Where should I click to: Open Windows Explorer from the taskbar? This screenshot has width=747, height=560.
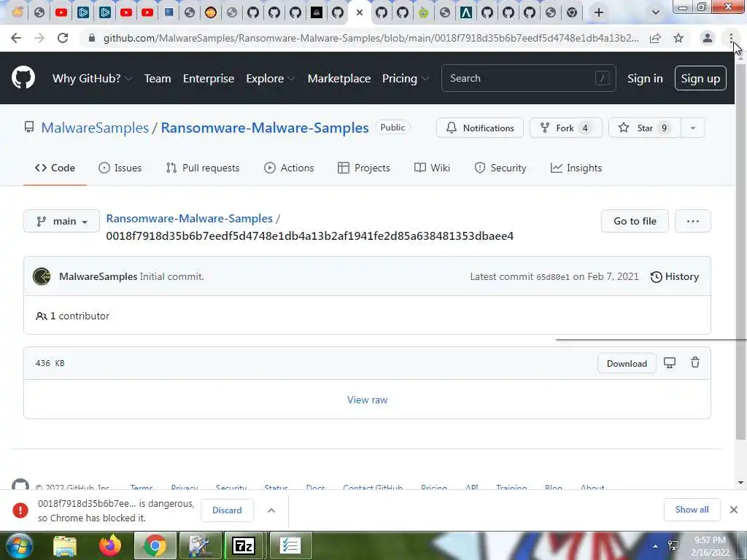pos(65,545)
